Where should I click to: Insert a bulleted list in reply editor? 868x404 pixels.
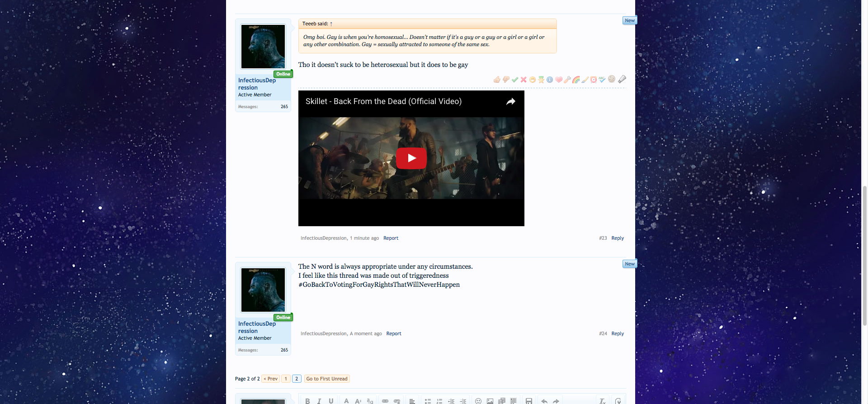428,401
